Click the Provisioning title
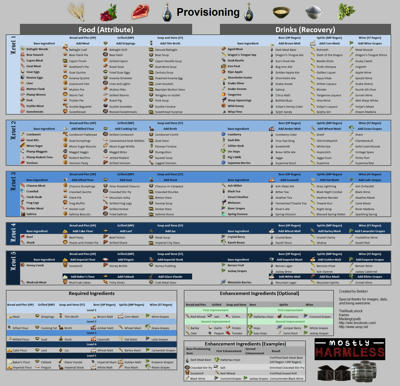Image resolution: width=400 pixels, height=386 pixels. click(208, 12)
